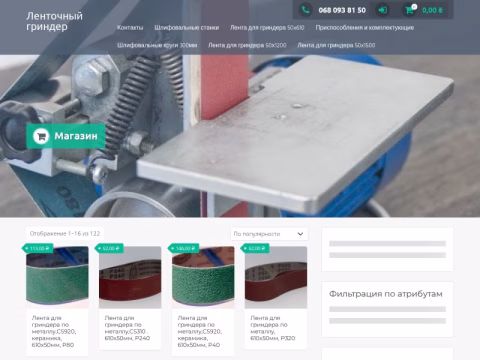
Task: Click the 0,00 ₴ cart total
Action: point(432,10)
